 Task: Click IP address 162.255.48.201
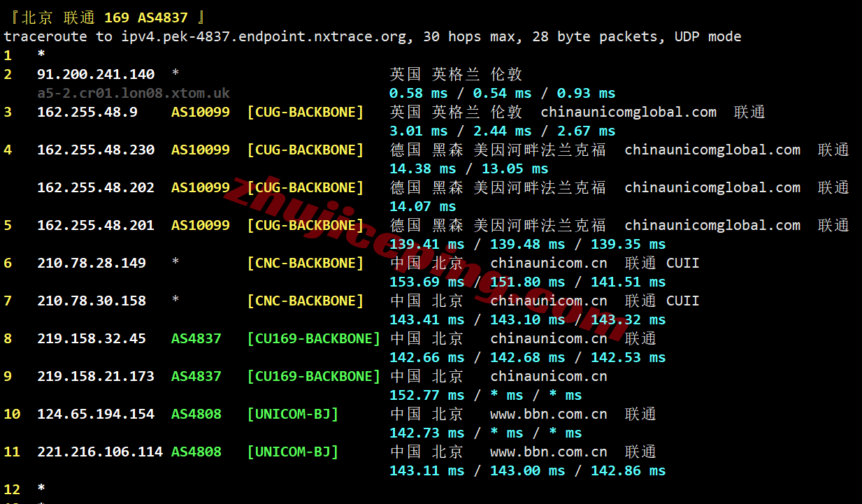tap(96, 225)
